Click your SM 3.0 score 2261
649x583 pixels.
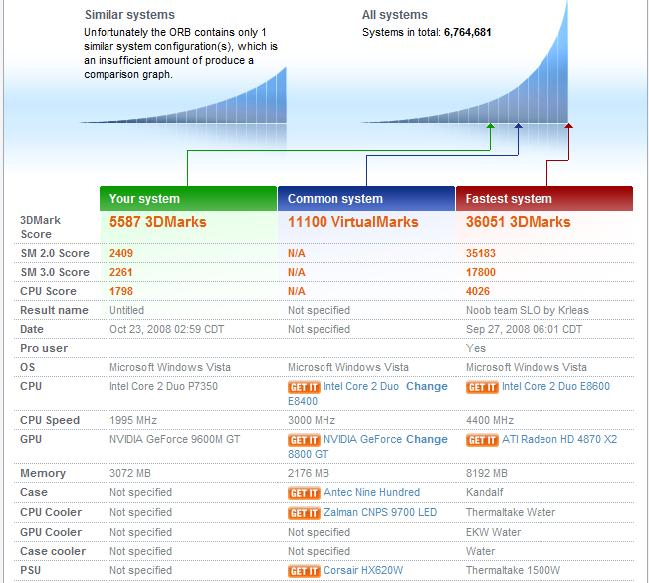pyautogui.click(x=120, y=272)
